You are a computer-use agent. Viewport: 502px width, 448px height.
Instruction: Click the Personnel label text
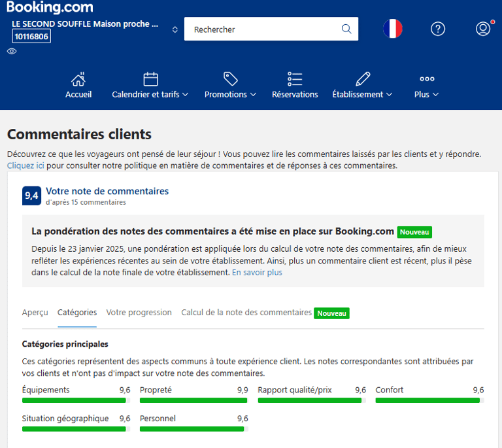[158, 419]
